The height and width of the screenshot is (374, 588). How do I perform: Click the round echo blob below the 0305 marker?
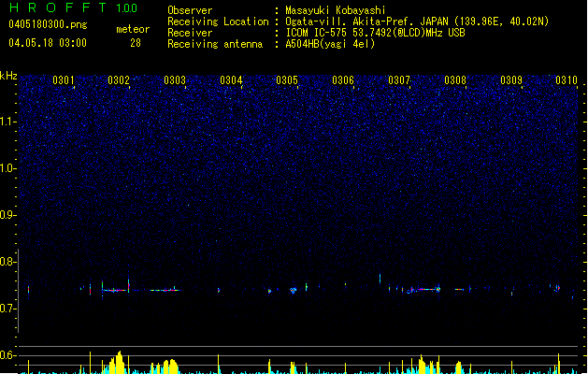pyautogui.click(x=294, y=291)
